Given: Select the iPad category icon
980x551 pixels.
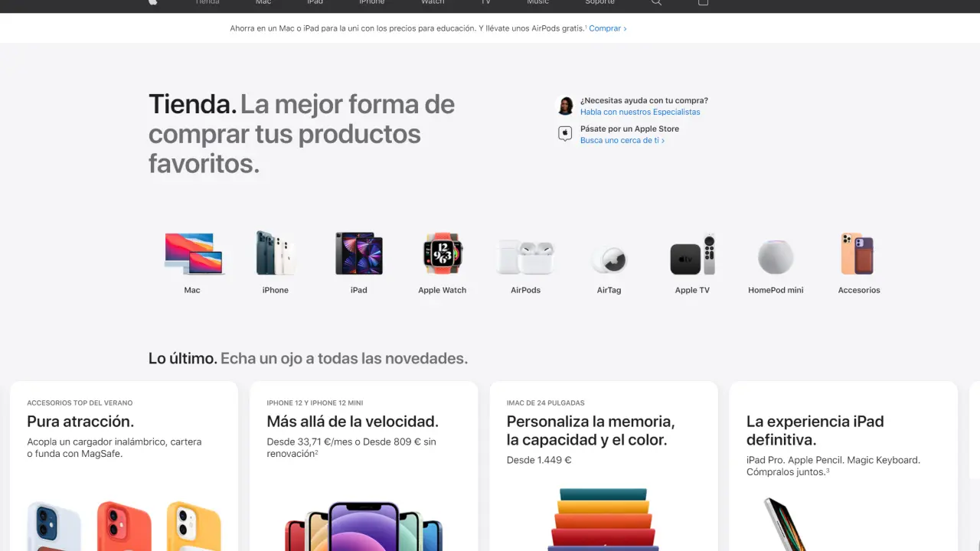Looking at the screenshot, I should click(358, 255).
